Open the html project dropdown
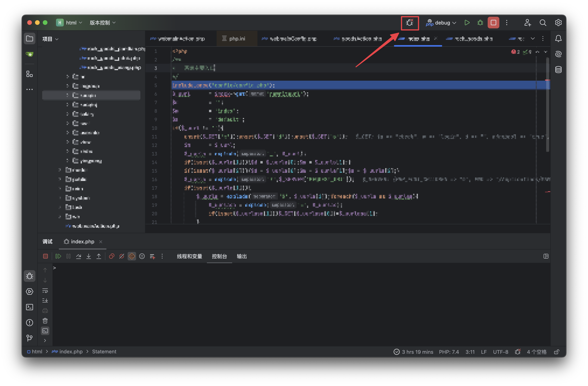588x386 pixels. pos(69,23)
